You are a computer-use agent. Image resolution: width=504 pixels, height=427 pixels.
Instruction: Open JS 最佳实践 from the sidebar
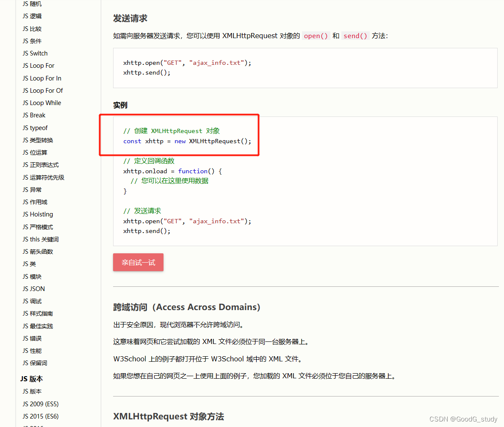(37, 326)
